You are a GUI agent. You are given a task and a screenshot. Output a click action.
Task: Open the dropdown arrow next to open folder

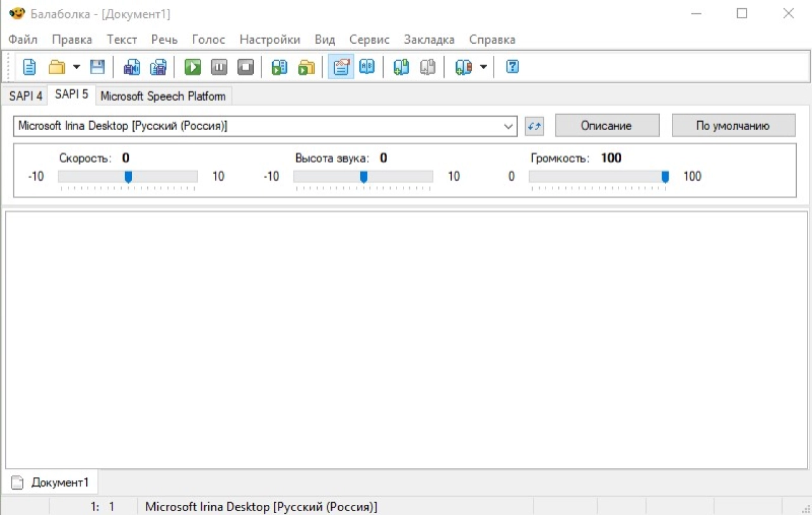[76, 67]
